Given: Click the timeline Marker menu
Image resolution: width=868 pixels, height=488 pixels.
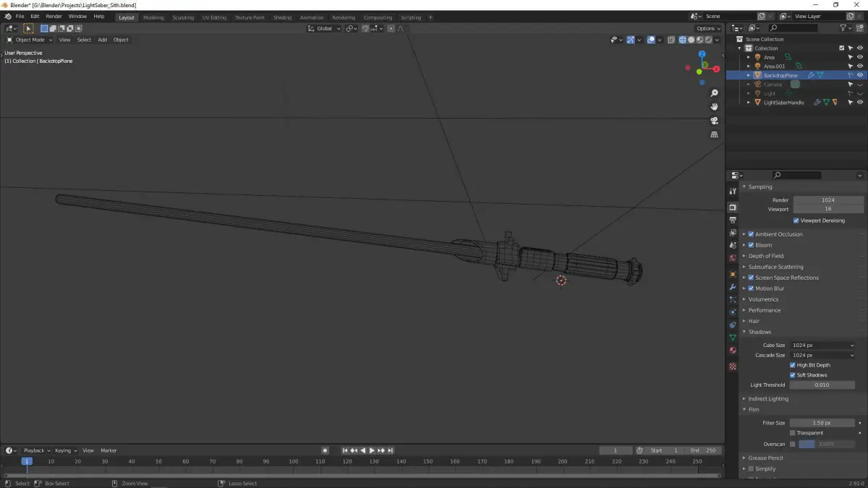Looking at the screenshot, I should [109, 450].
